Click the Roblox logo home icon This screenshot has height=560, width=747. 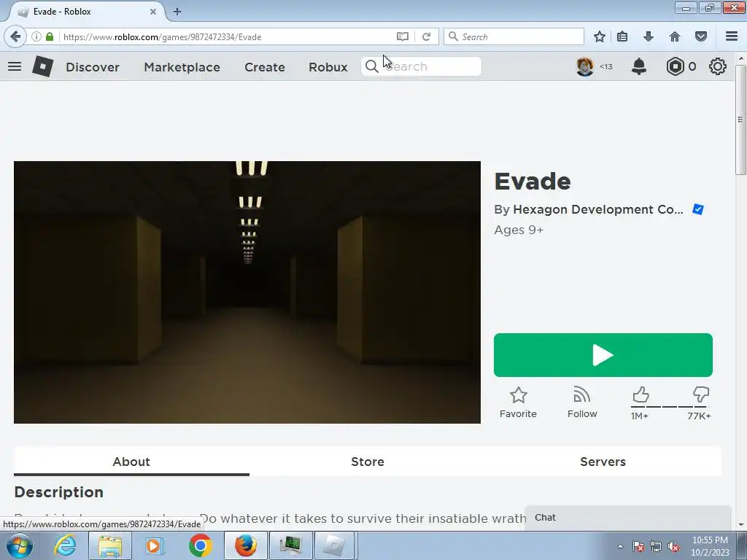pos(43,66)
